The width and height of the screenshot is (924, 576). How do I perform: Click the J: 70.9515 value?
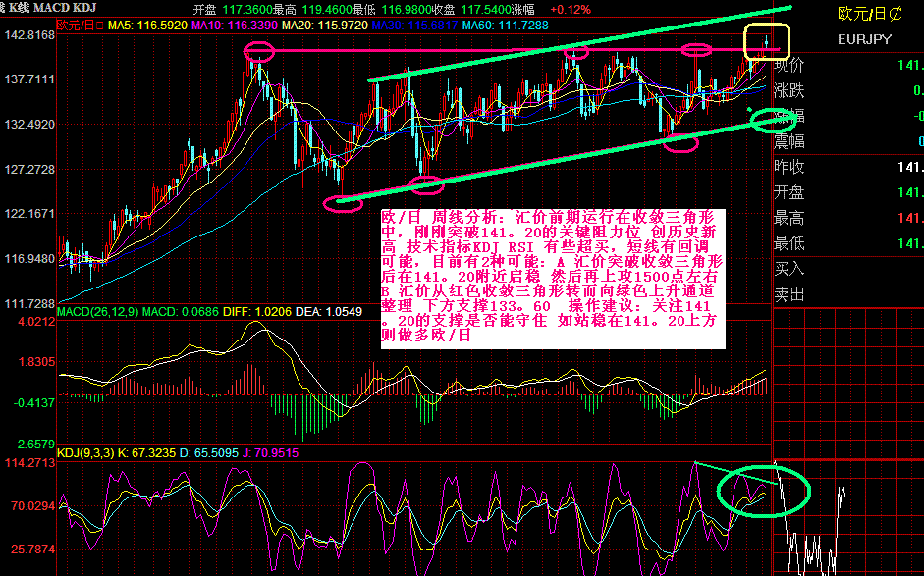coord(270,453)
